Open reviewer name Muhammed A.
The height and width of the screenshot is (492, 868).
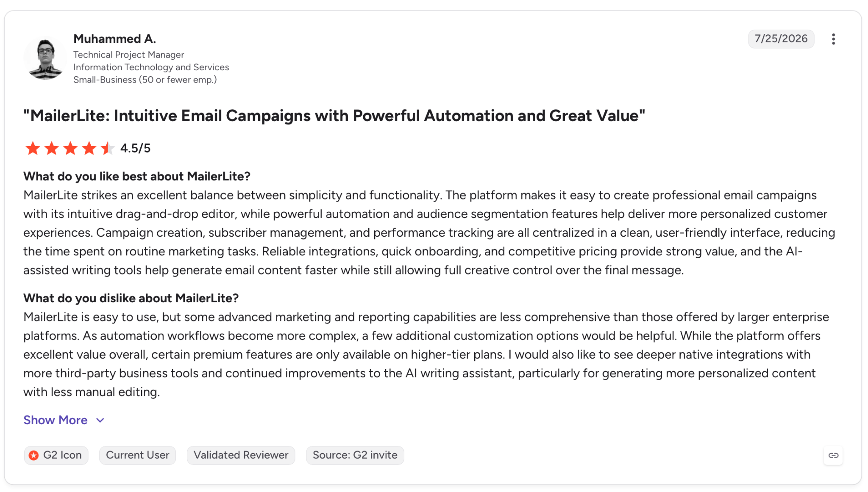coord(114,39)
